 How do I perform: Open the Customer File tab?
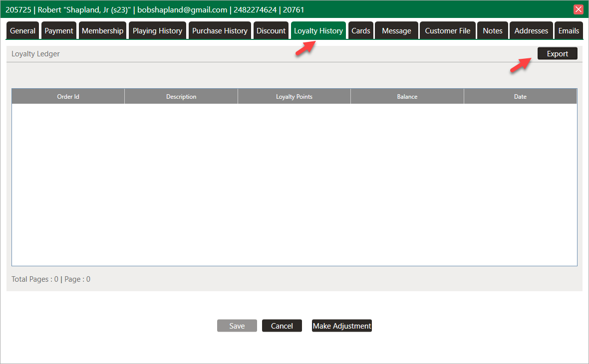tap(447, 31)
